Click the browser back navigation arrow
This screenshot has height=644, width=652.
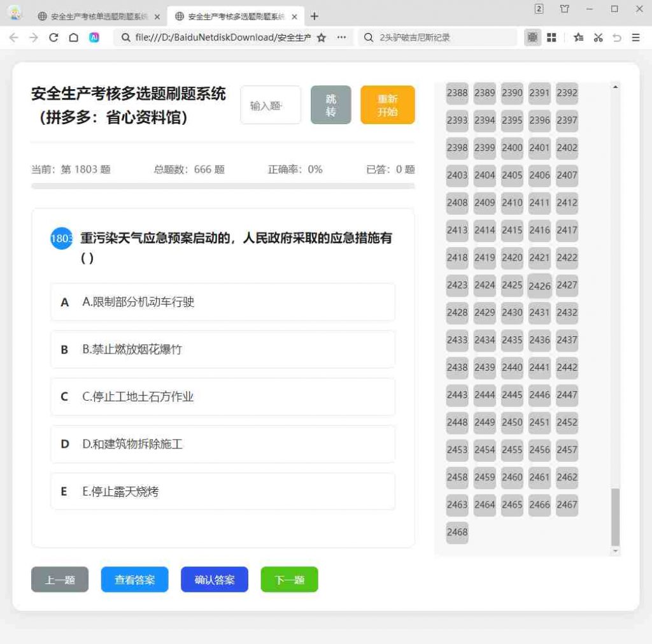pos(13,38)
